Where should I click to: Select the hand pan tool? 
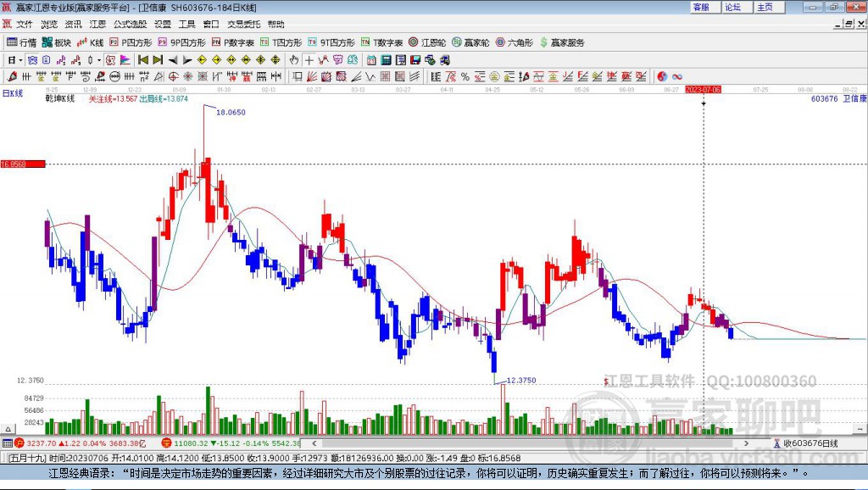click(294, 60)
